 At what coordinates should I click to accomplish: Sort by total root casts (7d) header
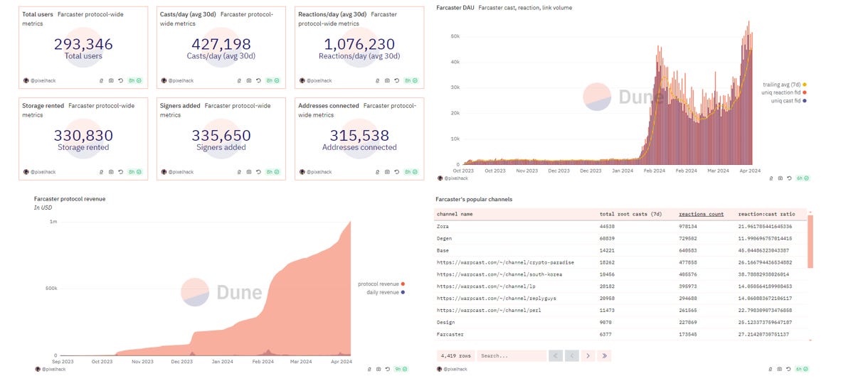pyautogui.click(x=627, y=214)
